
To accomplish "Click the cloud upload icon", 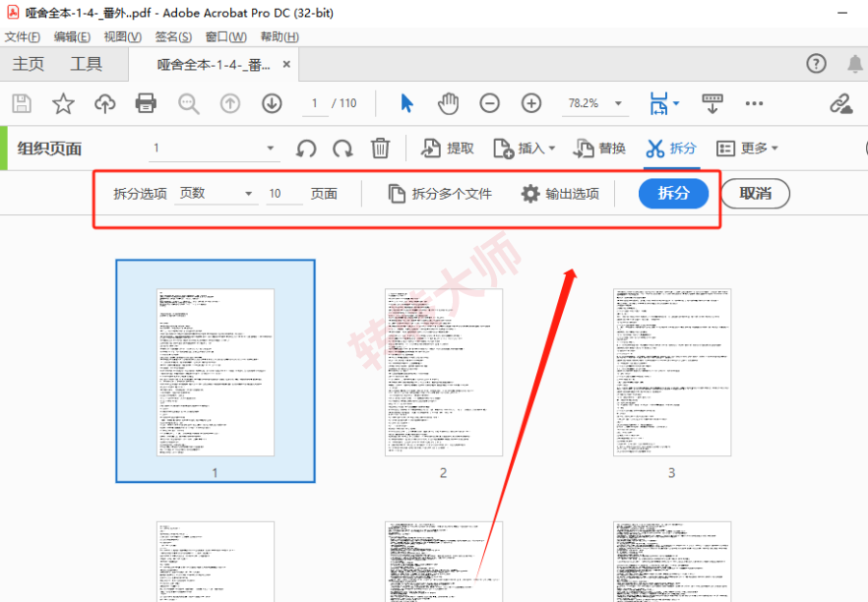I will coord(104,103).
